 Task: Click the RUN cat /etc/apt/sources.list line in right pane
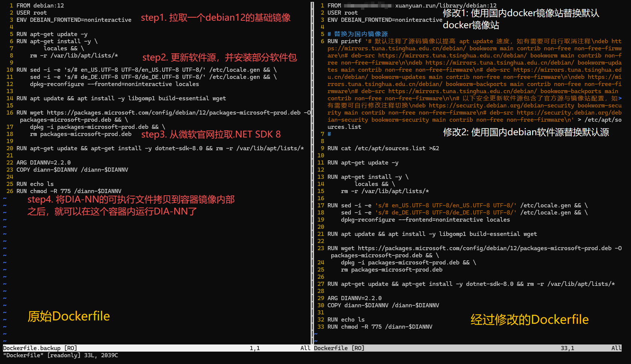click(x=383, y=148)
